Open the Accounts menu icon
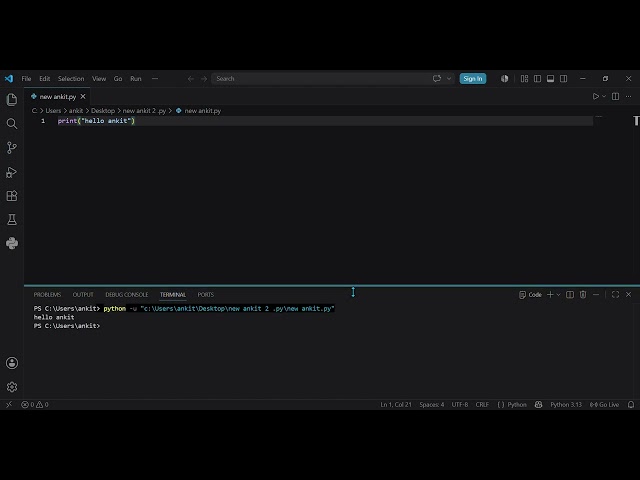Viewport: 640px width, 480px height. pyautogui.click(x=12, y=363)
